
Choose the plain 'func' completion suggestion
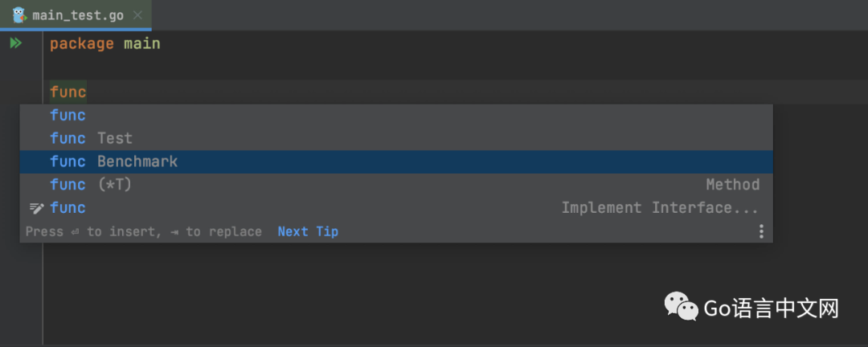[68, 115]
